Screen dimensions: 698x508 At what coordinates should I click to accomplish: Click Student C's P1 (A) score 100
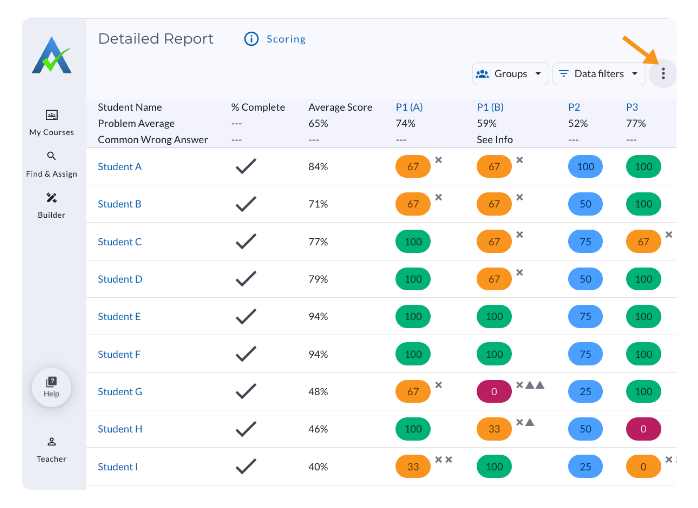[x=413, y=242]
